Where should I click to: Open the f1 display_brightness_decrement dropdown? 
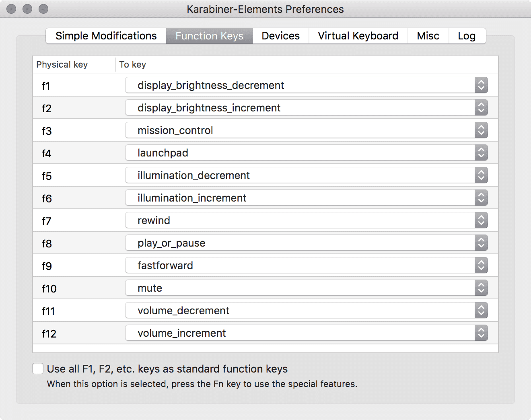306,85
